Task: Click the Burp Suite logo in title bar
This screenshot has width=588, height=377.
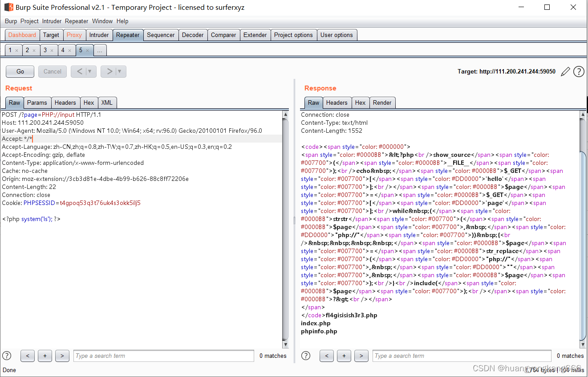Action: click(8, 7)
